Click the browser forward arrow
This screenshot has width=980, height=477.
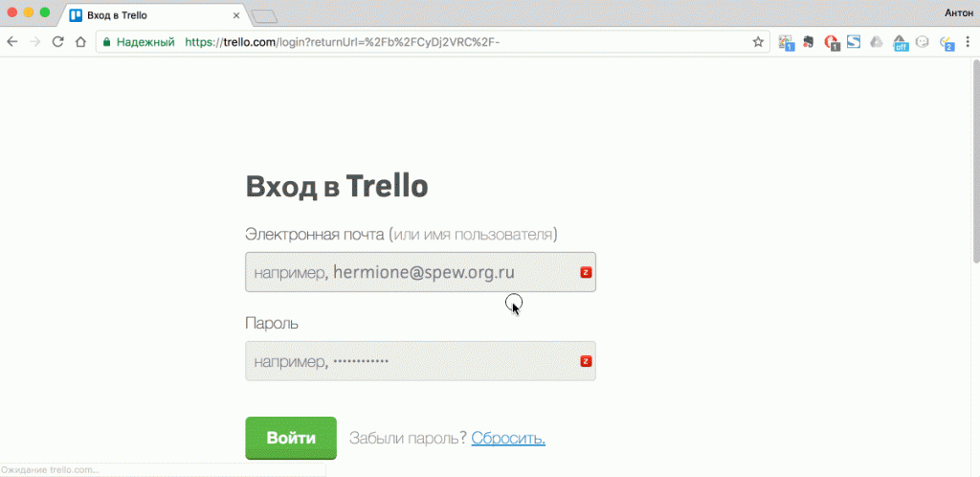[35, 42]
